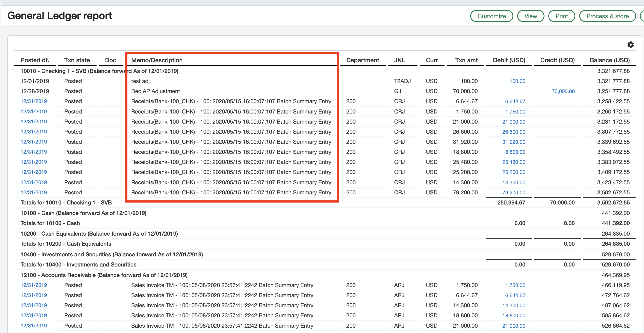Viewport: 644px width, 333px height.
Task: Click the Customize button
Action: (491, 16)
